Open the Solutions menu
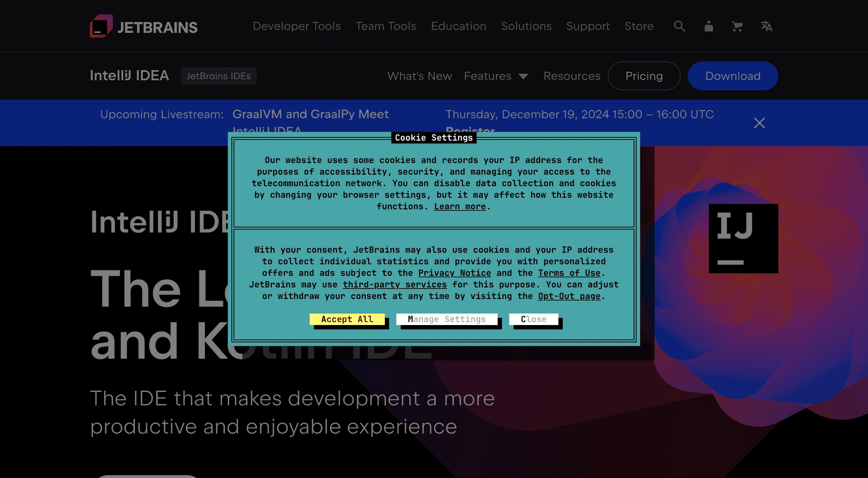Screen dimensions: 868x478 526,26
